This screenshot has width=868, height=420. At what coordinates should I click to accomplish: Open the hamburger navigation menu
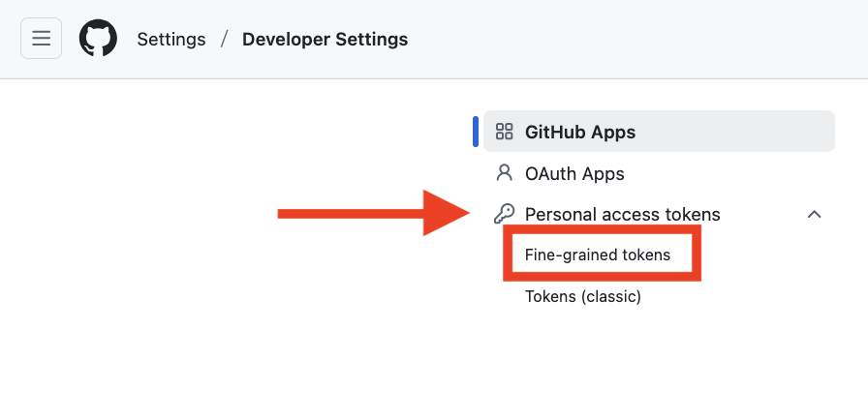(41, 38)
